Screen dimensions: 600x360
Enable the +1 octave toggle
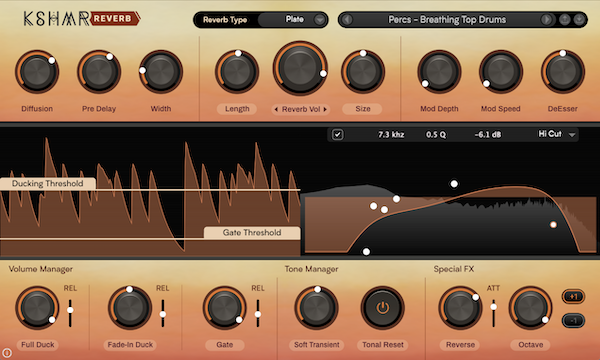(x=573, y=296)
